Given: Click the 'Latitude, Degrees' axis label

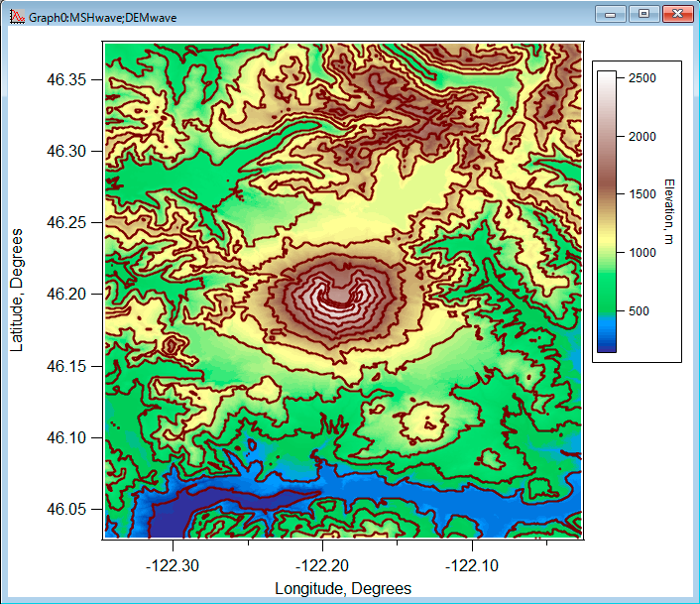Looking at the screenshot, I should (17, 291).
